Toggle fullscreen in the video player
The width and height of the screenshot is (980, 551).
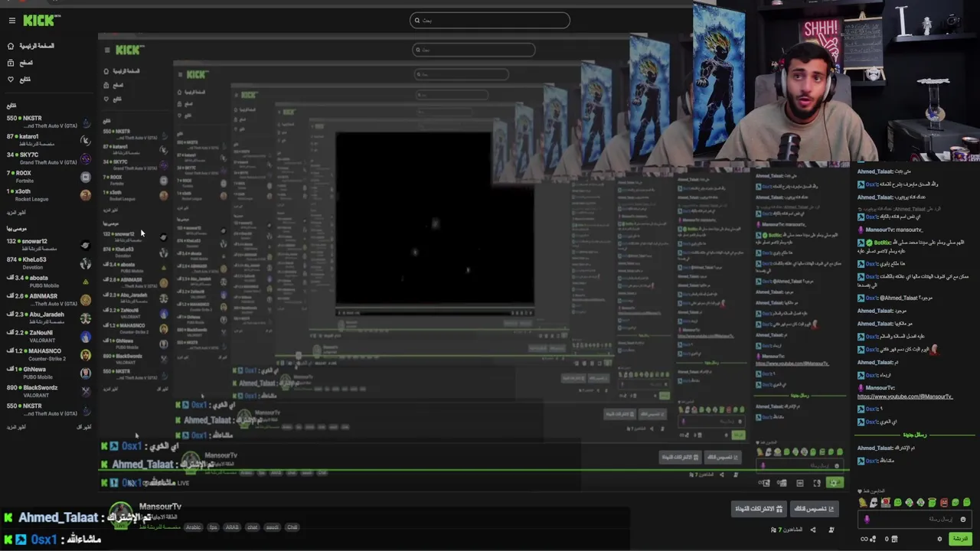click(817, 483)
